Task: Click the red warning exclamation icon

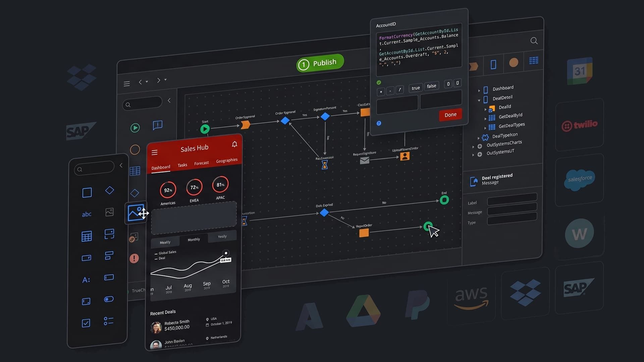Action: (134, 258)
